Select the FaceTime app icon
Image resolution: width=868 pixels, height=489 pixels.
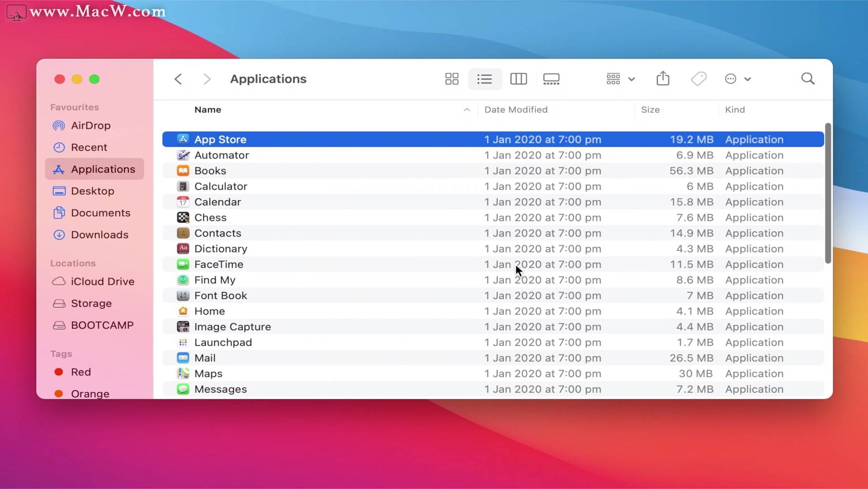[x=183, y=264]
